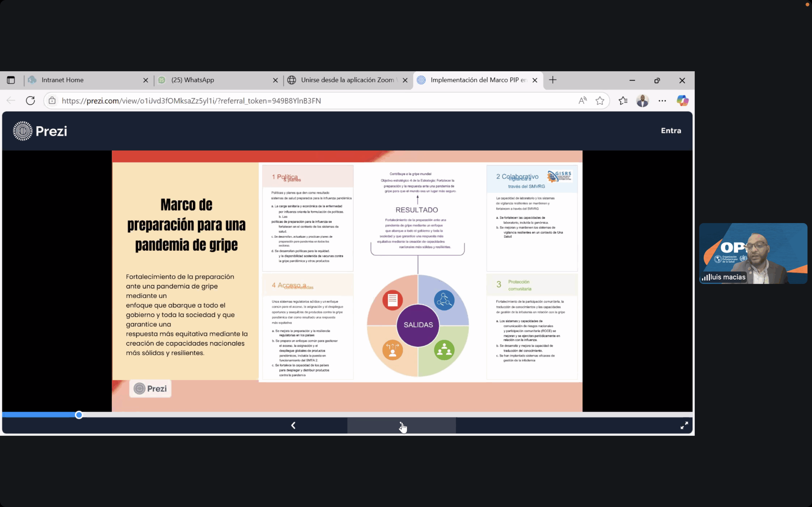Click the Prezi logo in header
812x507 pixels.
pos(40,131)
